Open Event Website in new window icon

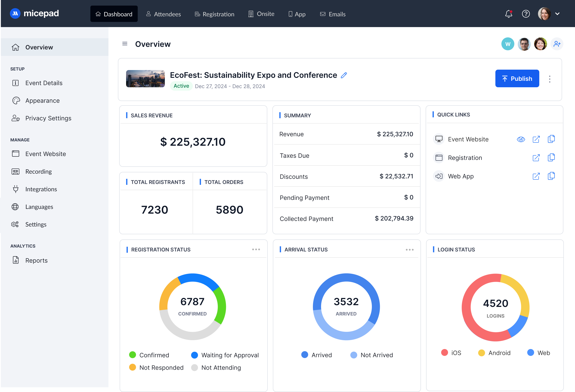(536, 139)
